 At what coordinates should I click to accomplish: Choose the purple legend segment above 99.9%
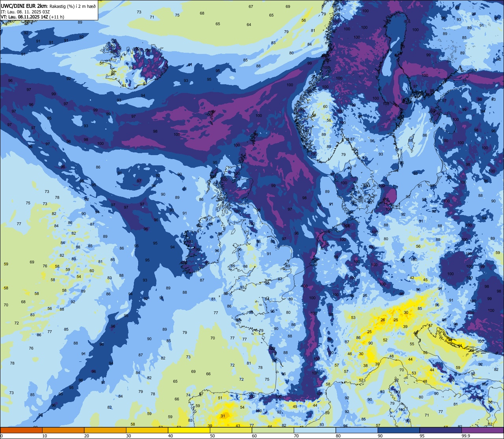(482, 430)
